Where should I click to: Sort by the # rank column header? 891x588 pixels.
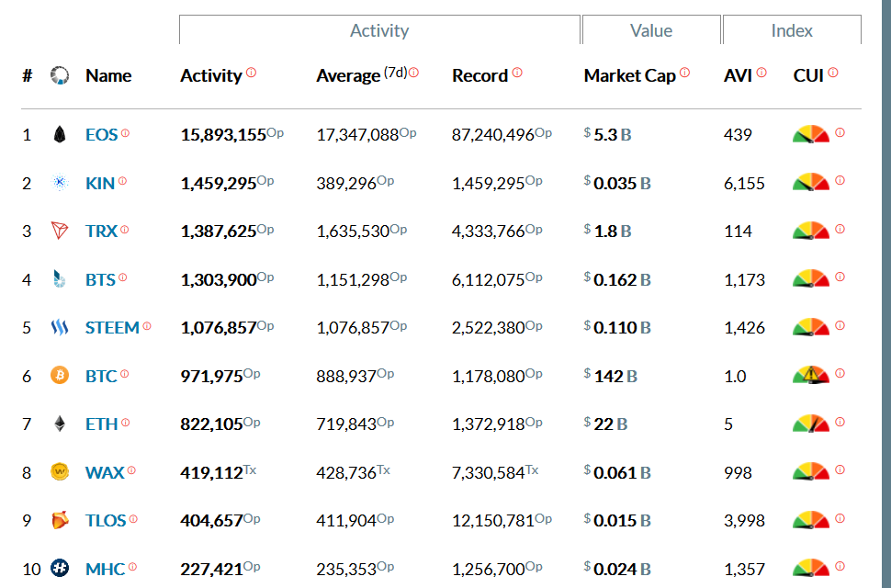(x=28, y=75)
